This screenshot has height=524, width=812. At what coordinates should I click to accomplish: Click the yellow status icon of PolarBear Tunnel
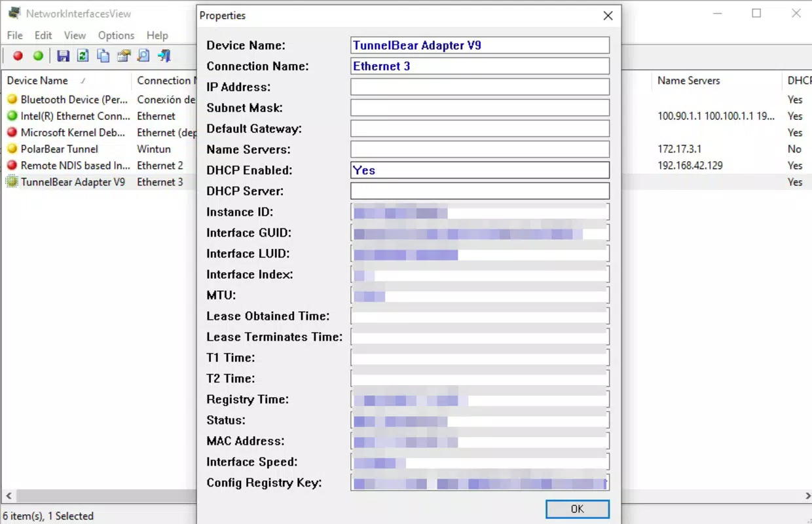[x=12, y=149]
